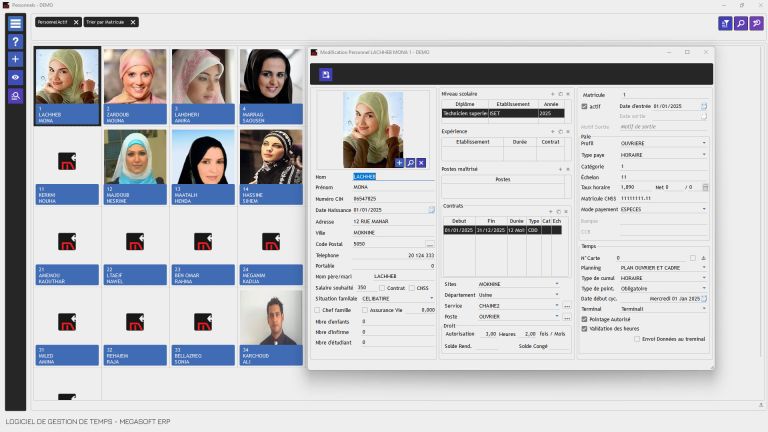Open the Sites dropdown
The image size is (768, 432).
(557, 284)
